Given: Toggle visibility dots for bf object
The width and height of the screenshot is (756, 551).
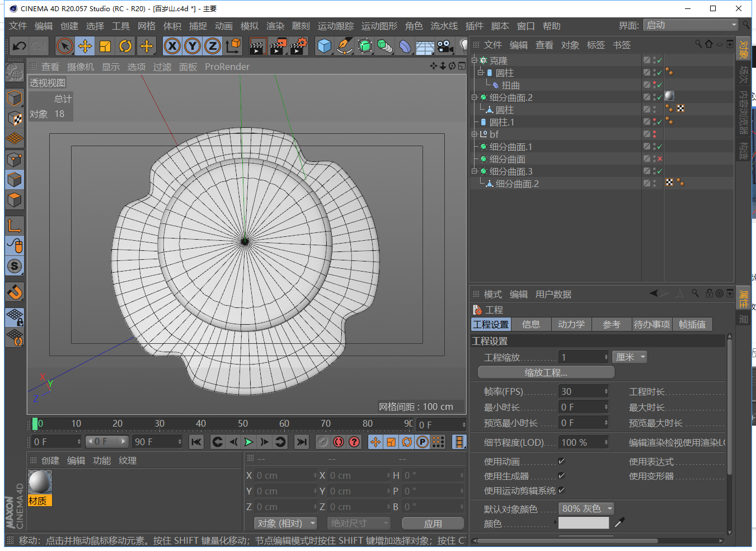Looking at the screenshot, I should click(654, 134).
